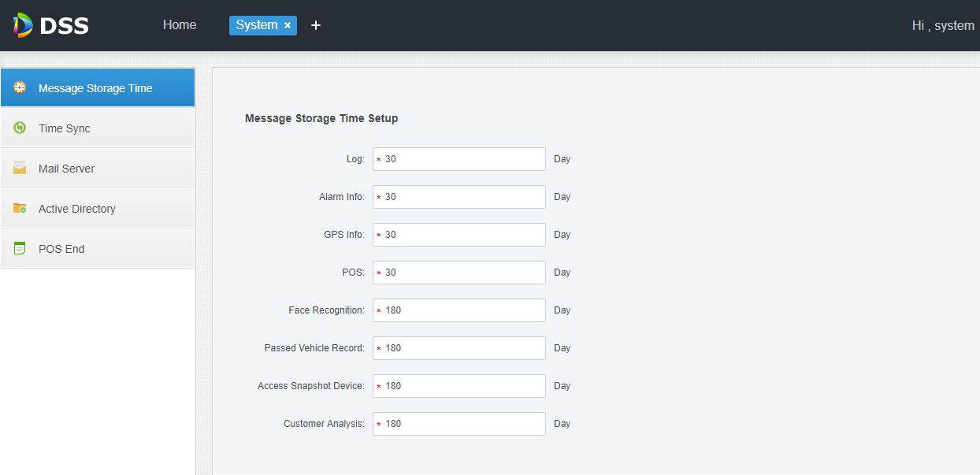
Task: Select Active Directory in the sidebar
Action: [77, 209]
